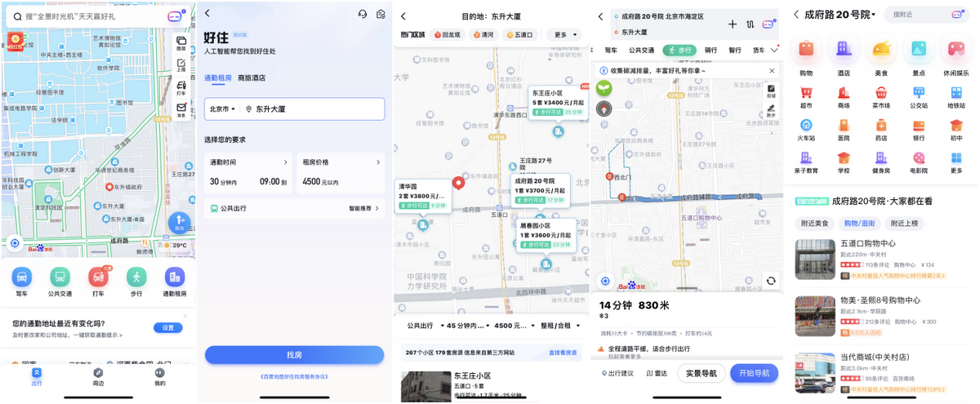Open the 五道口购物中心 thumbnail

coord(815,260)
